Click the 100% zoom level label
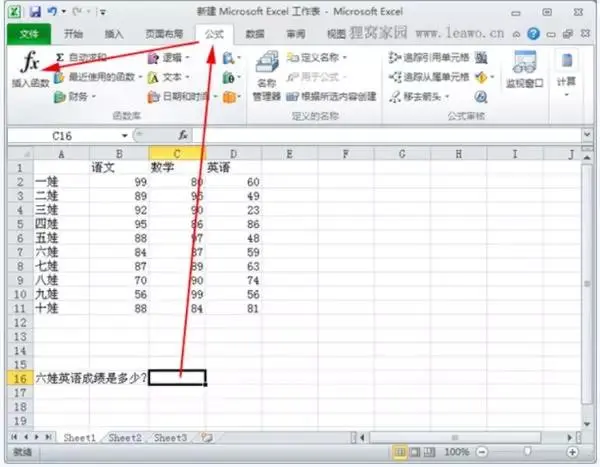 457,452
